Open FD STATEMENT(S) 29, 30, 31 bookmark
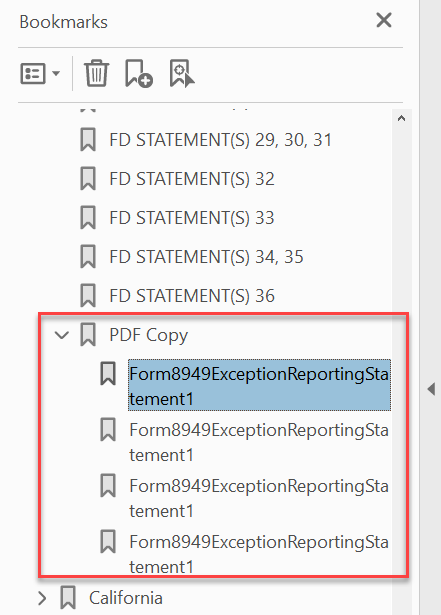Viewport: 441px width, 615px height. coord(220,140)
